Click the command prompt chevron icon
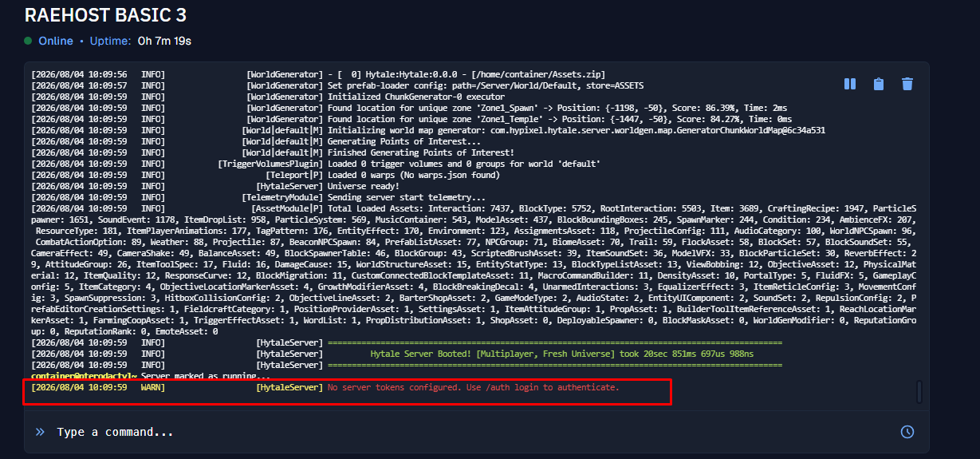The image size is (980, 459). [x=40, y=432]
